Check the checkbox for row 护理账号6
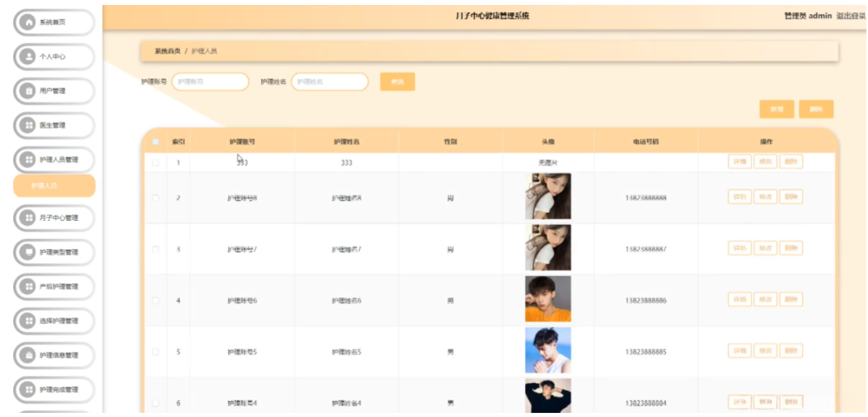 [x=156, y=301]
